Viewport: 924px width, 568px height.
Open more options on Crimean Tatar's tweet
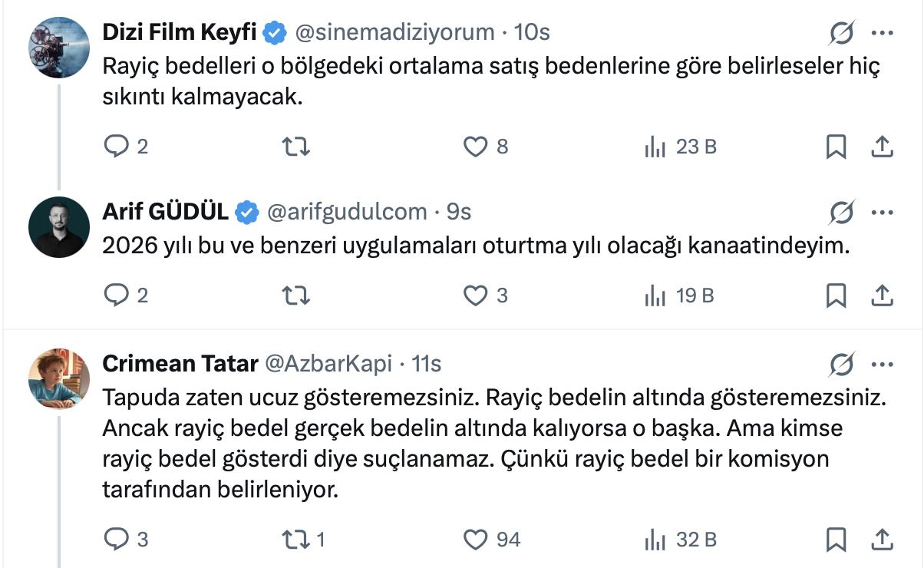coord(883,363)
